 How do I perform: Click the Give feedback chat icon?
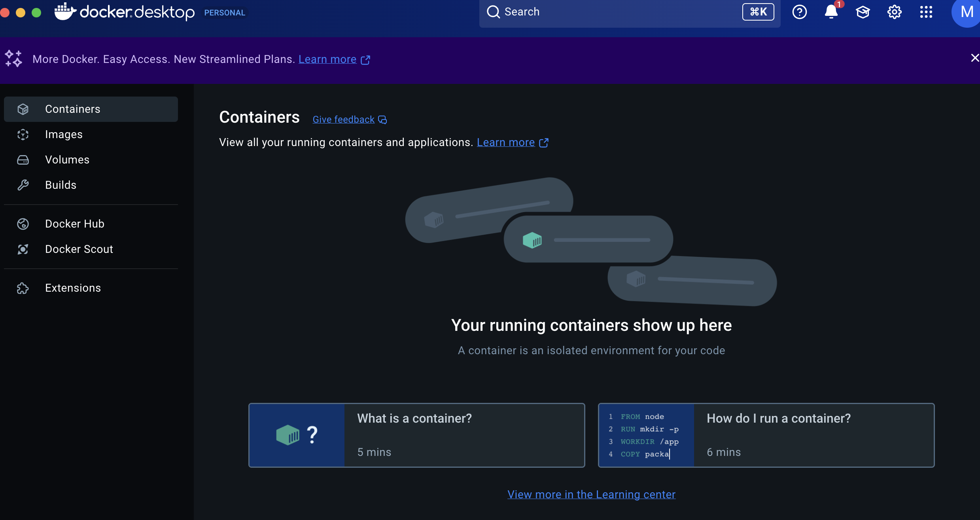pyautogui.click(x=382, y=120)
